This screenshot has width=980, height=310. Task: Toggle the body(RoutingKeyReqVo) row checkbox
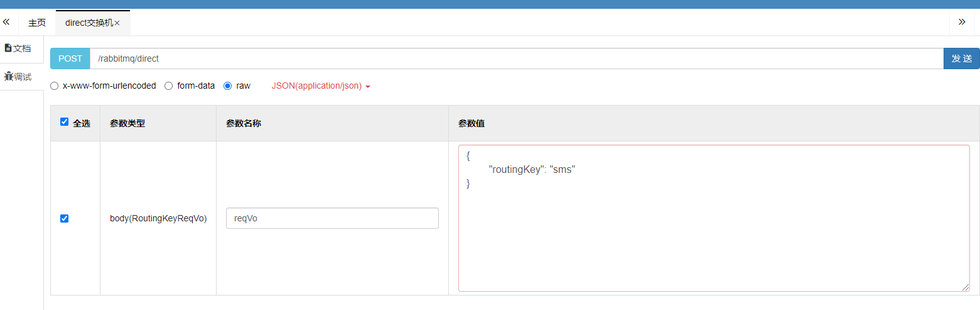click(x=64, y=219)
